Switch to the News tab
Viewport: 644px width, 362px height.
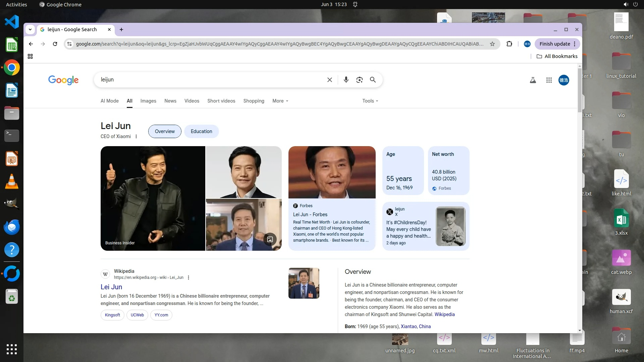tap(170, 101)
